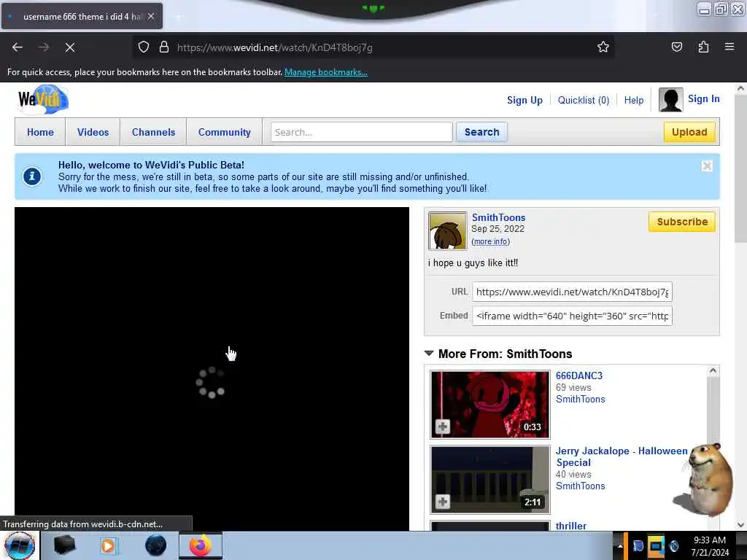Focus the Search... input field

(x=362, y=132)
